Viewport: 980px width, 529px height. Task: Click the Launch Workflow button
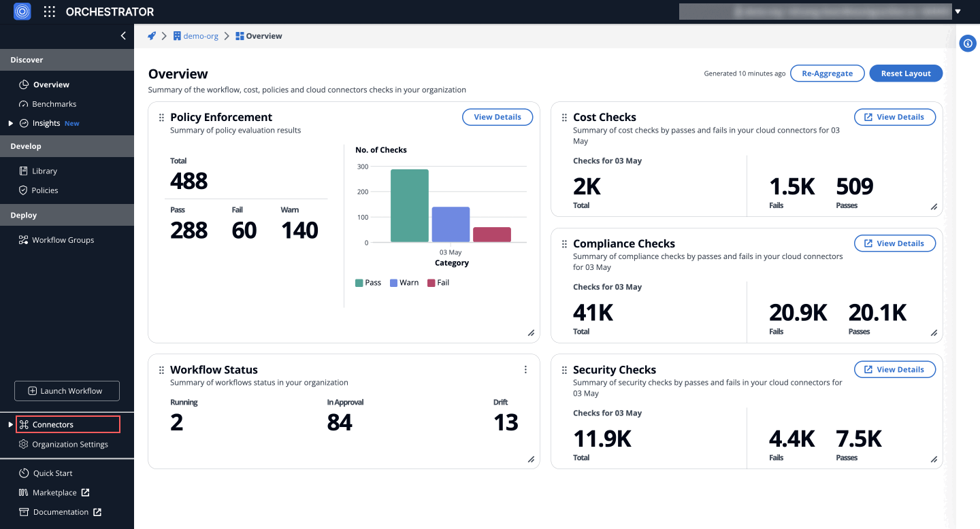tap(67, 391)
